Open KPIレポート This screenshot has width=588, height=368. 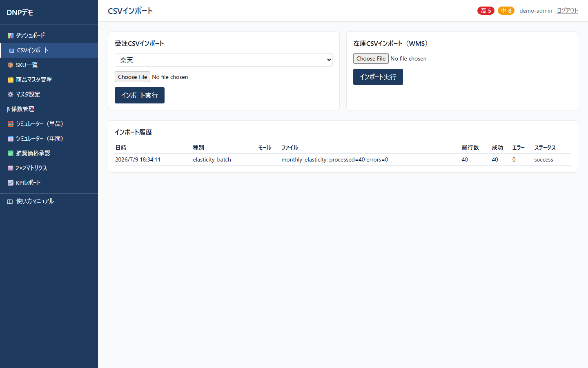[x=49, y=183]
